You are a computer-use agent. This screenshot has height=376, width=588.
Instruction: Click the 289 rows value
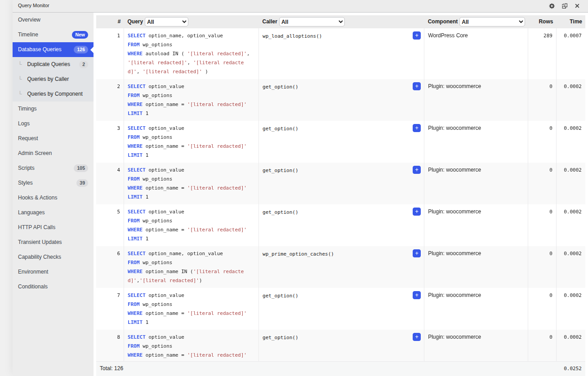point(548,35)
